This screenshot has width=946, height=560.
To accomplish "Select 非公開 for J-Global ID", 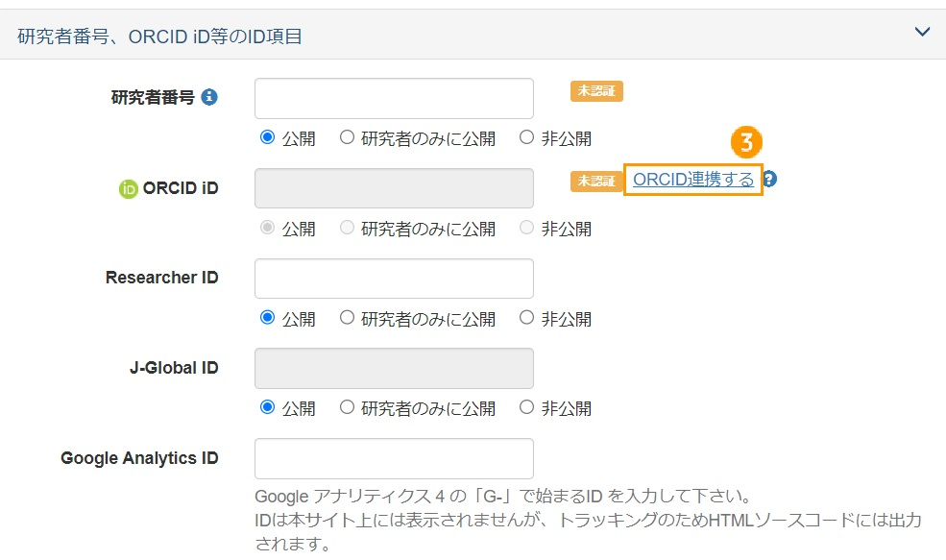I will [x=526, y=408].
